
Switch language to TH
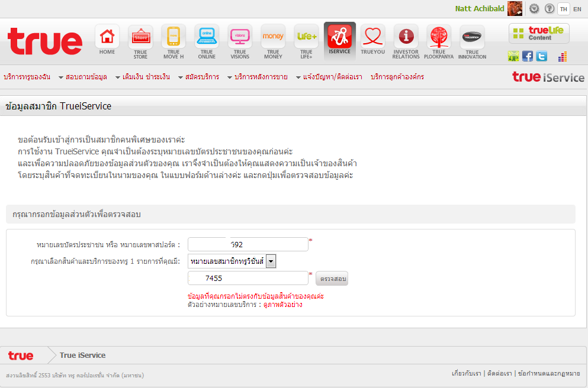pos(563,9)
